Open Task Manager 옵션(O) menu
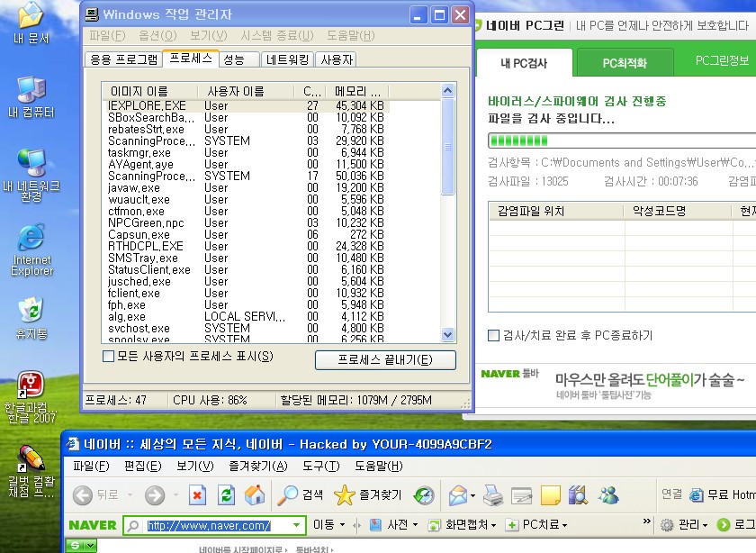This screenshot has width=756, height=553. tap(157, 36)
